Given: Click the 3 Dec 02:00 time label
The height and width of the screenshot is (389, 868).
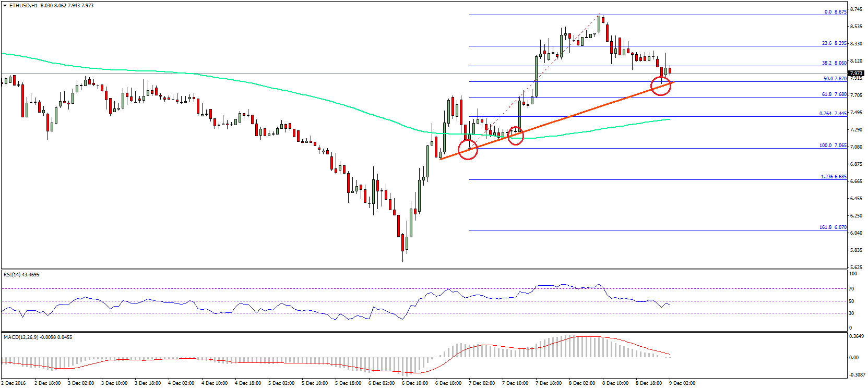Looking at the screenshot, I should (81, 383).
